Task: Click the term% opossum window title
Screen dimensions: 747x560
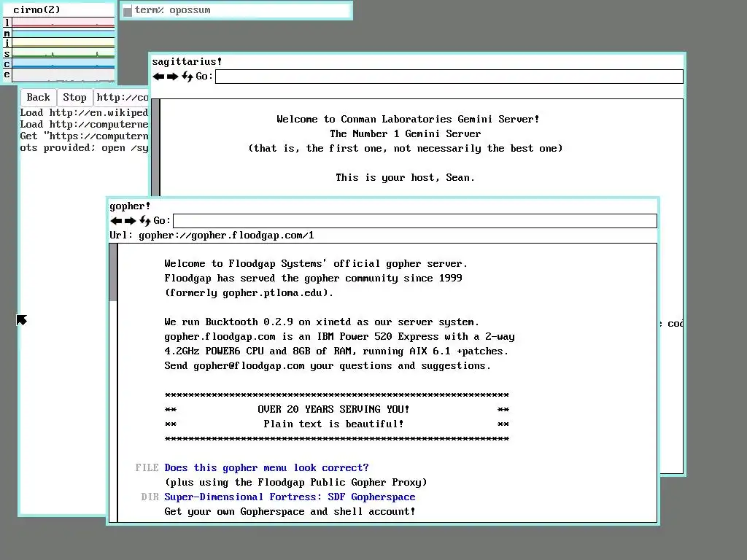Action: [x=172, y=10]
